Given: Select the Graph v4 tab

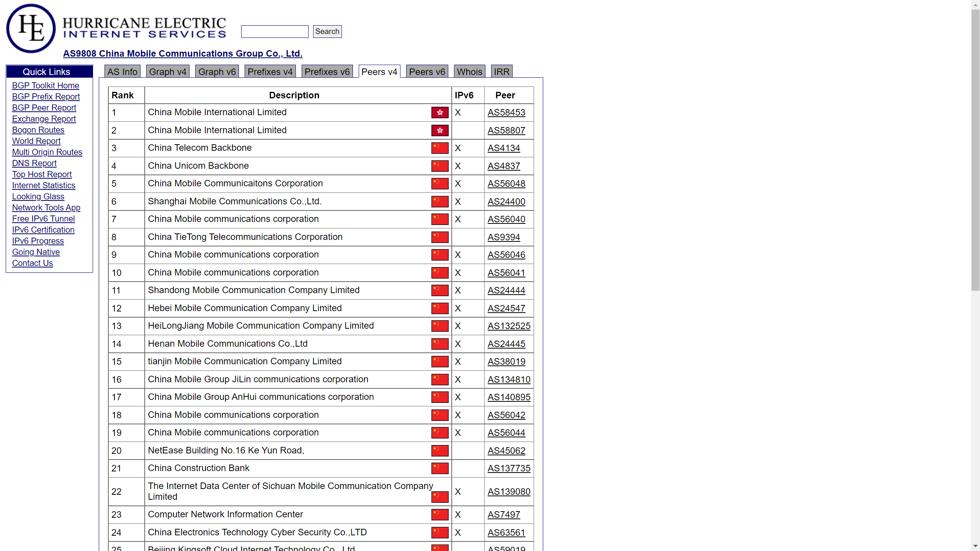Looking at the screenshot, I should (x=168, y=72).
